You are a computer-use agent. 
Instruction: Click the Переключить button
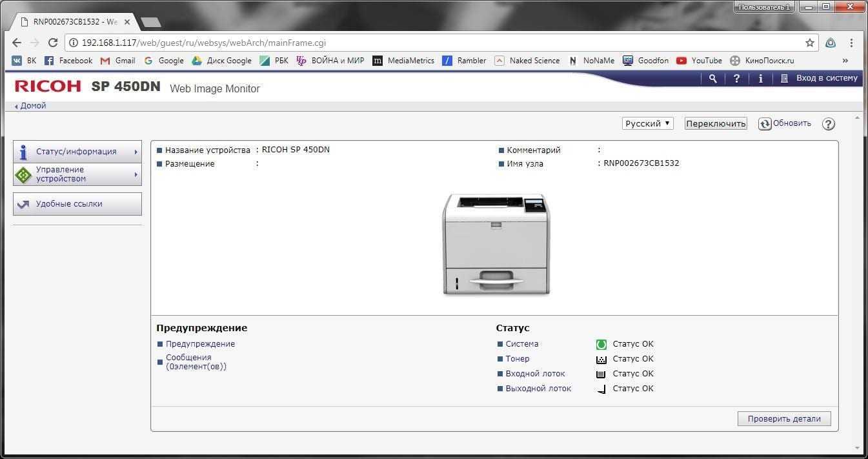coord(716,123)
